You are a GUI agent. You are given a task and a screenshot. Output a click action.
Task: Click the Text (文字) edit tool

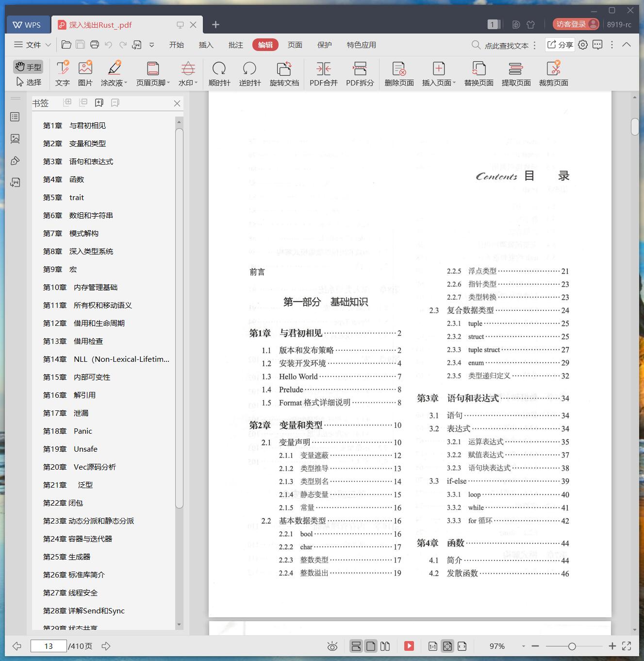pos(62,74)
